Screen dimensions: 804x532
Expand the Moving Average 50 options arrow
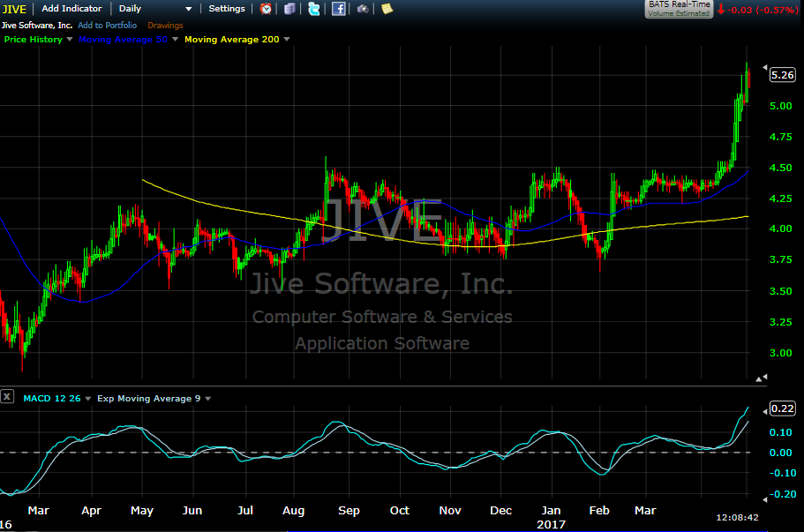[x=175, y=39]
